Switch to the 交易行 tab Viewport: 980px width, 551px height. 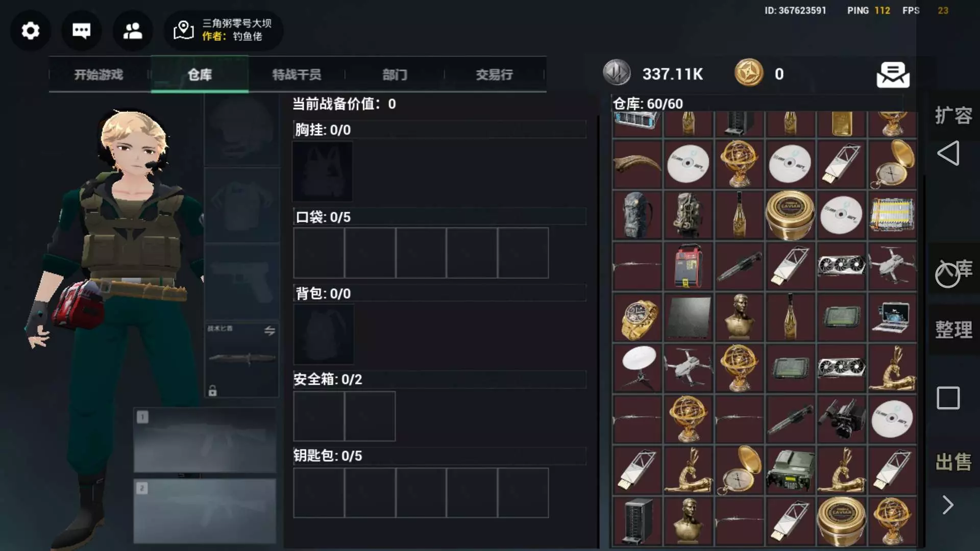click(494, 74)
